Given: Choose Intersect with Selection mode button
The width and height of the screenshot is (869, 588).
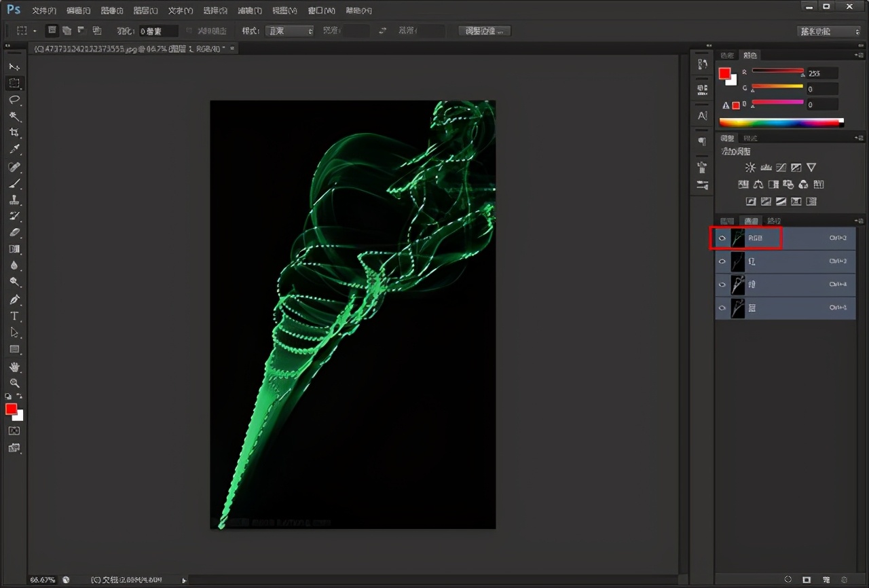Looking at the screenshot, I should pos(96,31).
